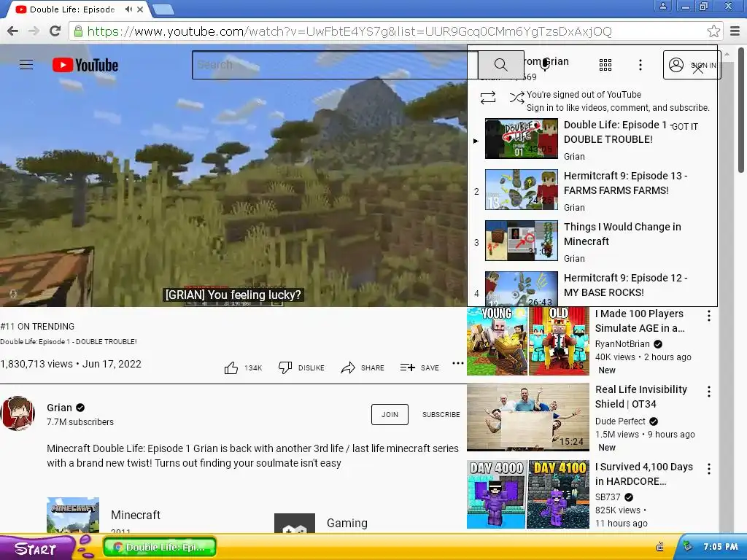Click the browser back arrow
Screen dimensions: 747x560
click(13, 31)
